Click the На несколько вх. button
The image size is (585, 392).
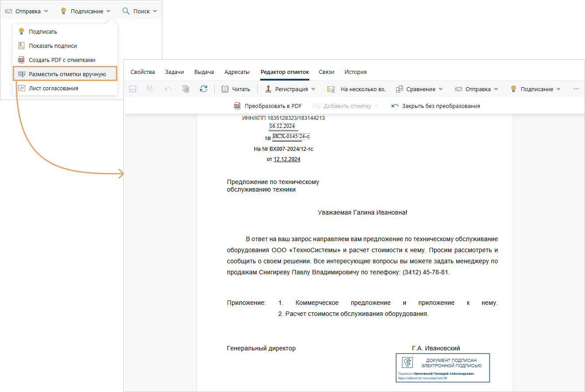click(x=356, y=89)
